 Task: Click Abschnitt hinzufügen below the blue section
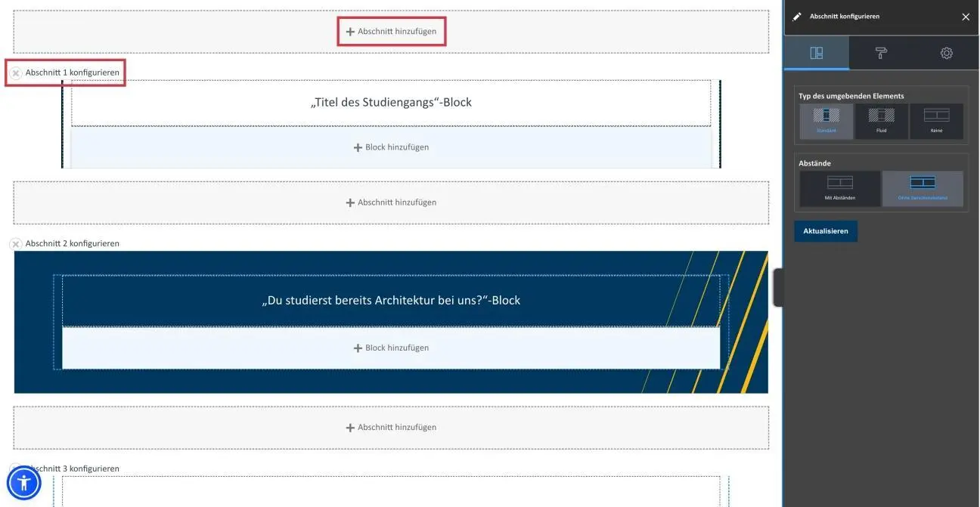391,427
